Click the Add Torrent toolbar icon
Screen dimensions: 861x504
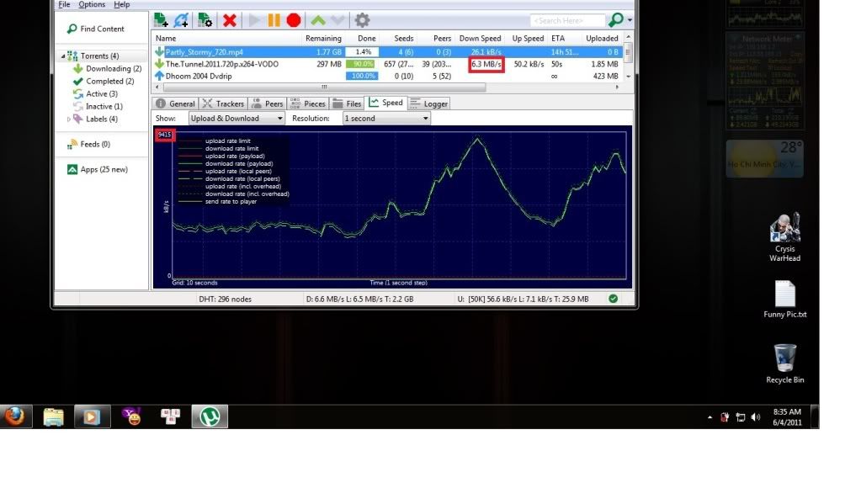(161, 20)
